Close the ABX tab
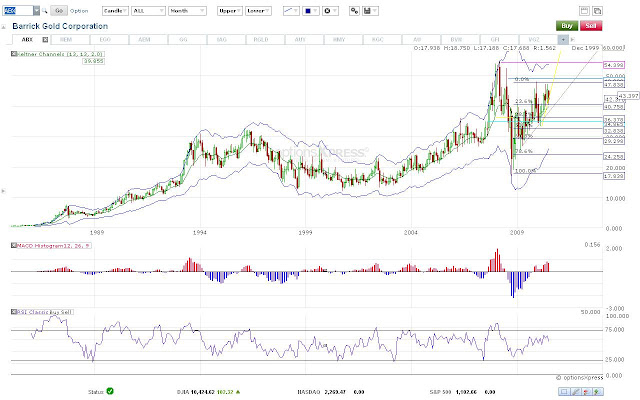 [45, 40]
